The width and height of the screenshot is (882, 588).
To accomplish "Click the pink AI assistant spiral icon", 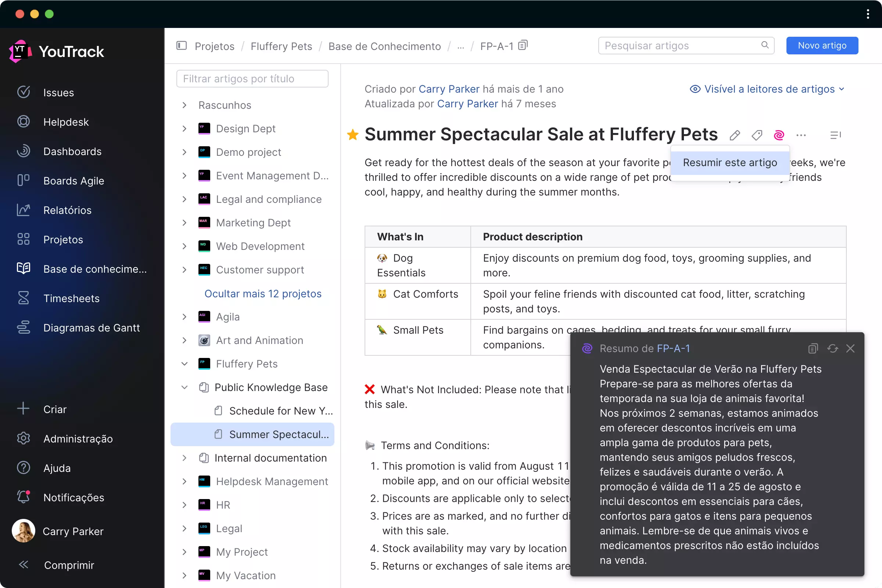I will (779, 135).
